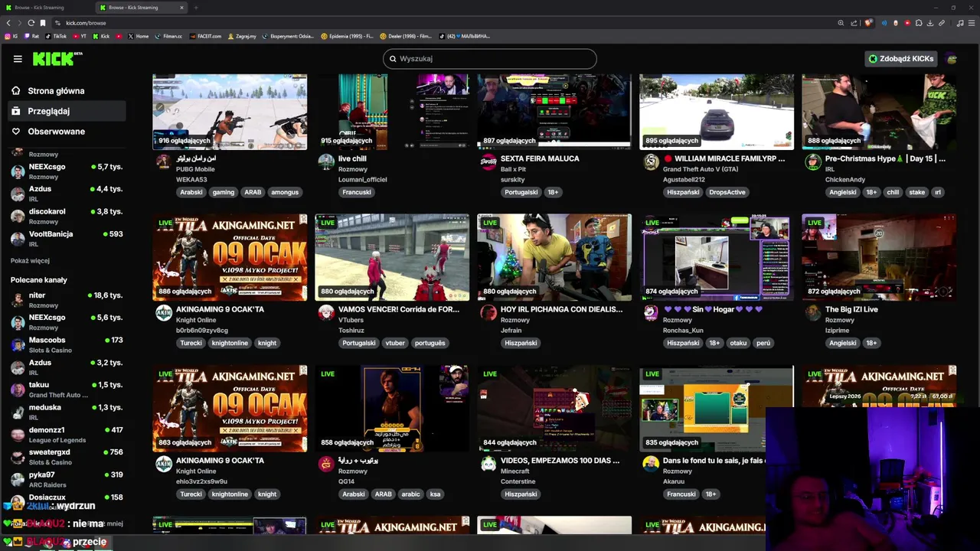Open the downloads icon in the browser toolbar
Screen dimensions: 980x551
930,23
